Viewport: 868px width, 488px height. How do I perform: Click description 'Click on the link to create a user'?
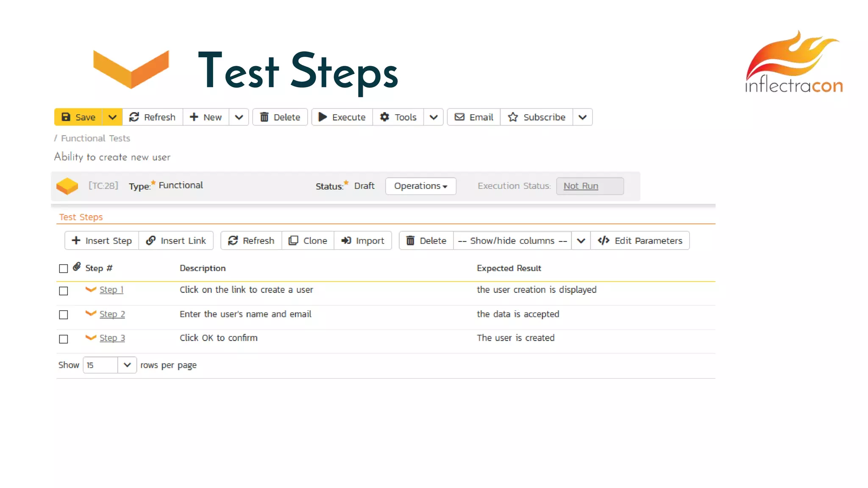tap(246, 290)
